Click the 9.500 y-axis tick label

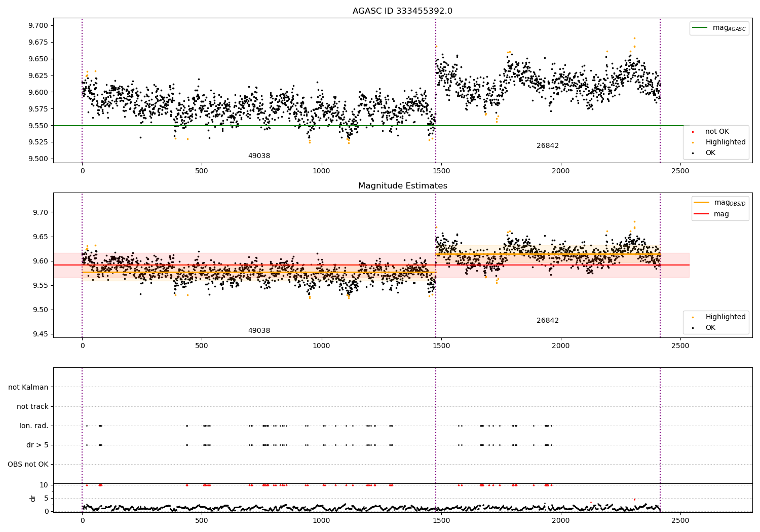tap(37, 159)
